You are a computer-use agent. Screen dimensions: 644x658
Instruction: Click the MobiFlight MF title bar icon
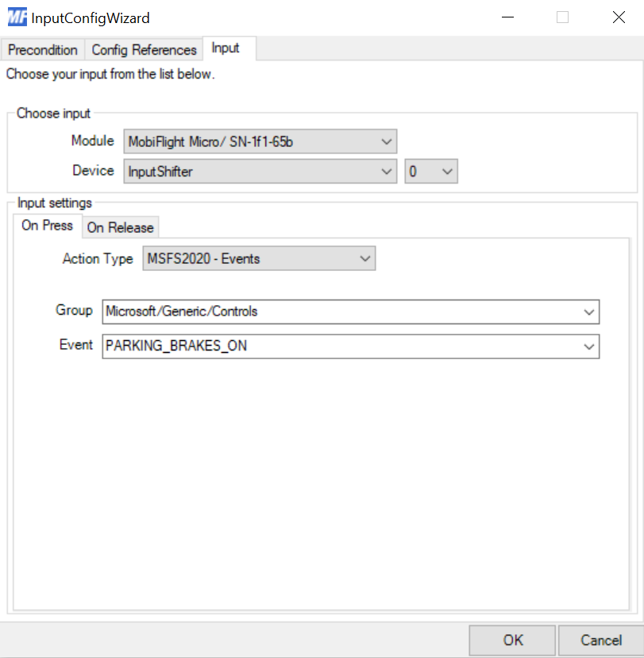click(17, 17)
